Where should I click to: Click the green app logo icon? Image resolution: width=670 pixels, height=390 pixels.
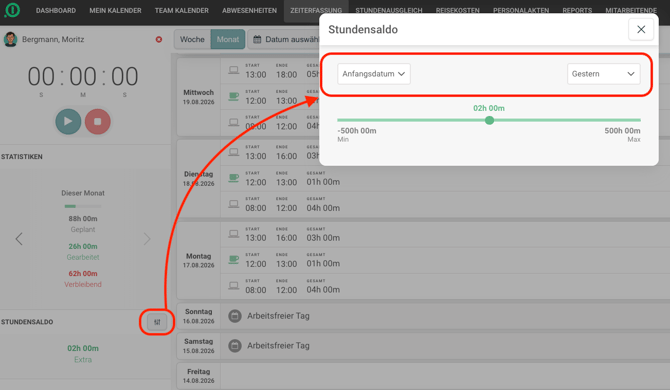point(12,10)
